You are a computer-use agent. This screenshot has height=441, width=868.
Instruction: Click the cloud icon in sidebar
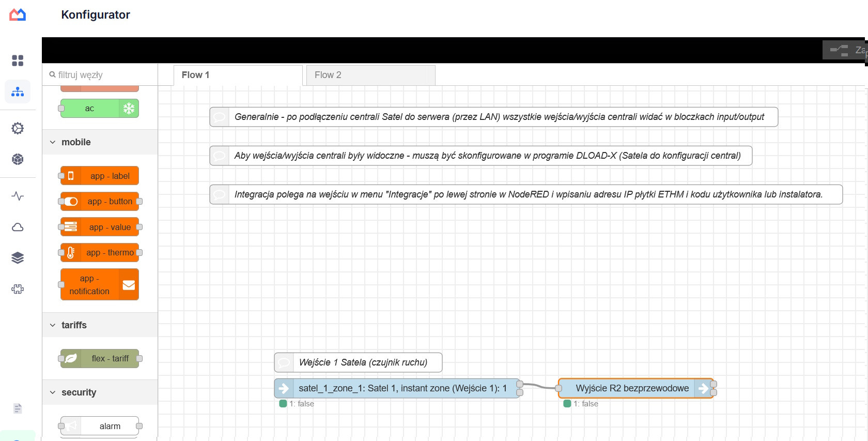pyautogui.click(x=18, y=227)
